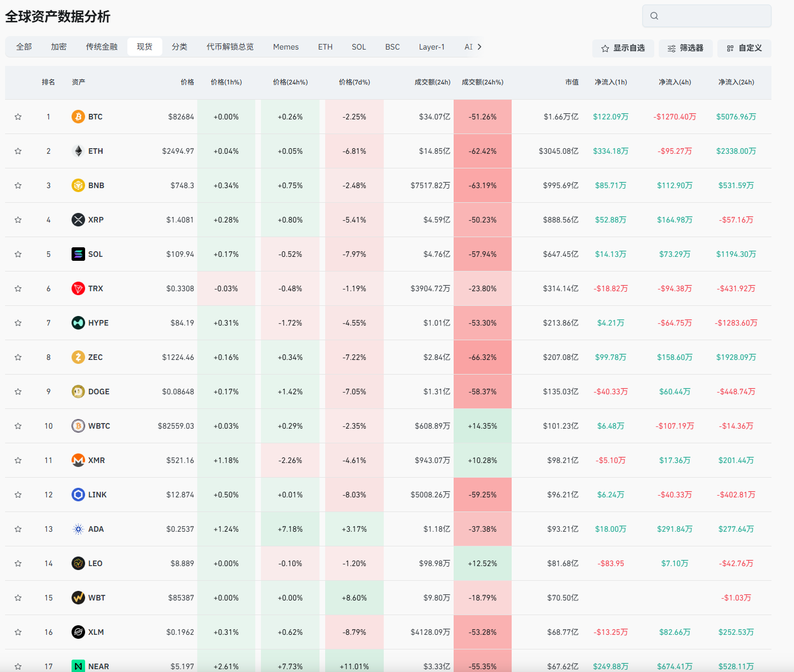The height and width of the screenshot is (672, 794).
Task: Click the DOGE coin icon
Action: (x=78, y=391)
